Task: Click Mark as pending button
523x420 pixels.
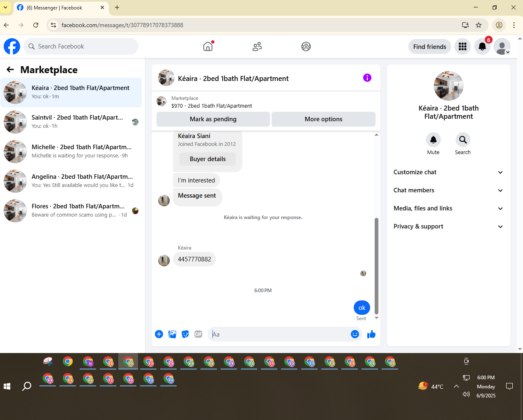Action: (213, 119)
